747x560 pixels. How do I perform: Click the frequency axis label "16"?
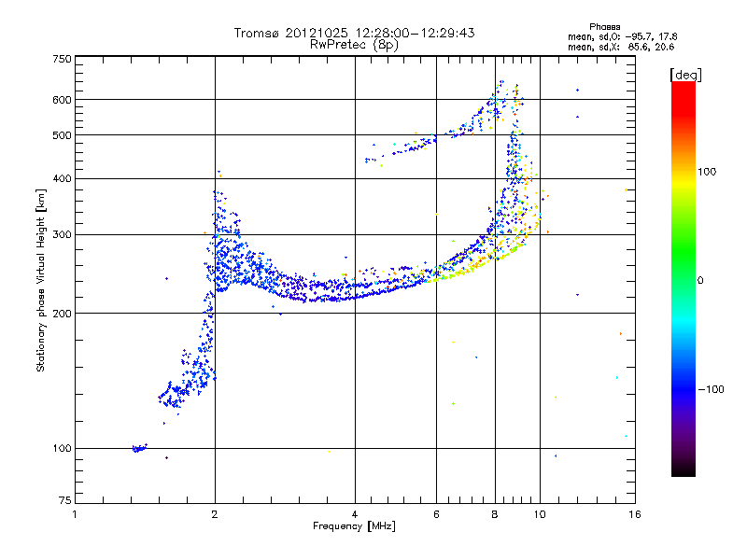coord(635,514)
